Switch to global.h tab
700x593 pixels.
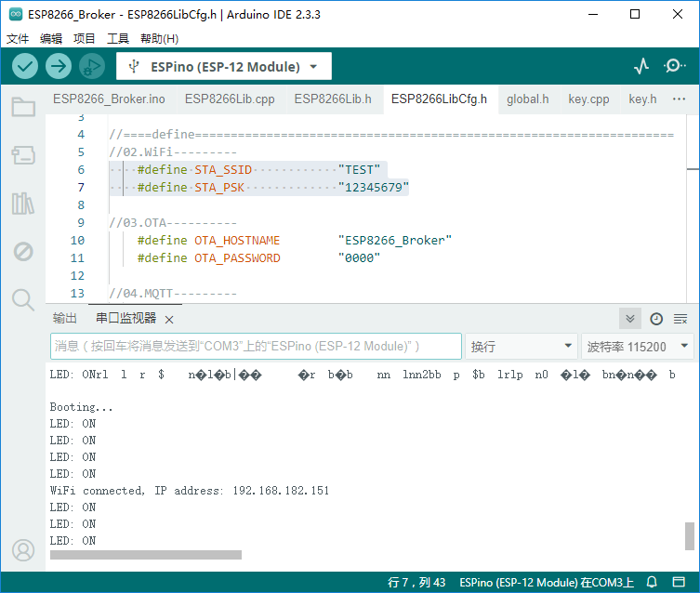[528, 99]
